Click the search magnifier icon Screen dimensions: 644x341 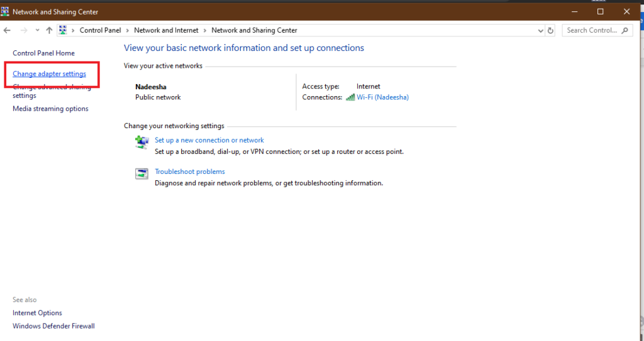(625, 30)
